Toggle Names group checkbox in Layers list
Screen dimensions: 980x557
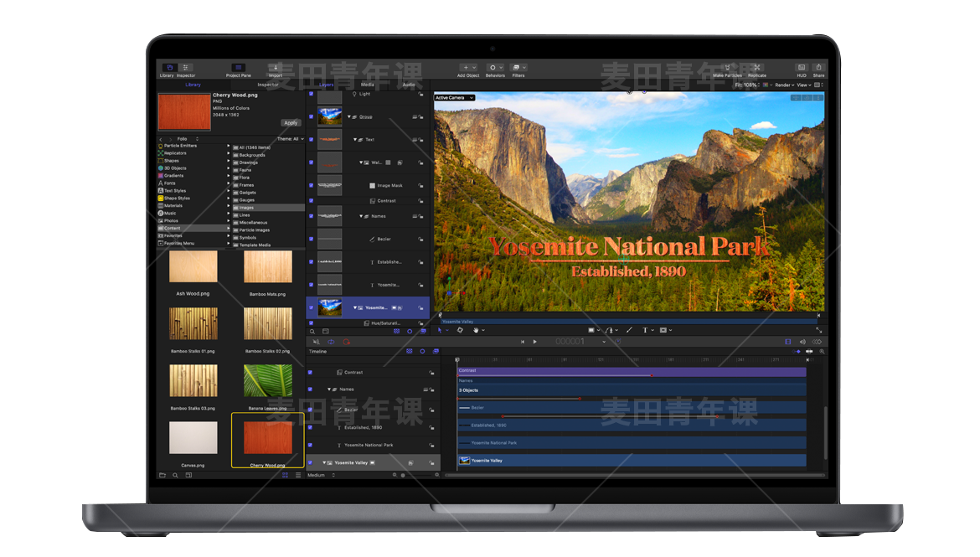[x=312, y=216]
